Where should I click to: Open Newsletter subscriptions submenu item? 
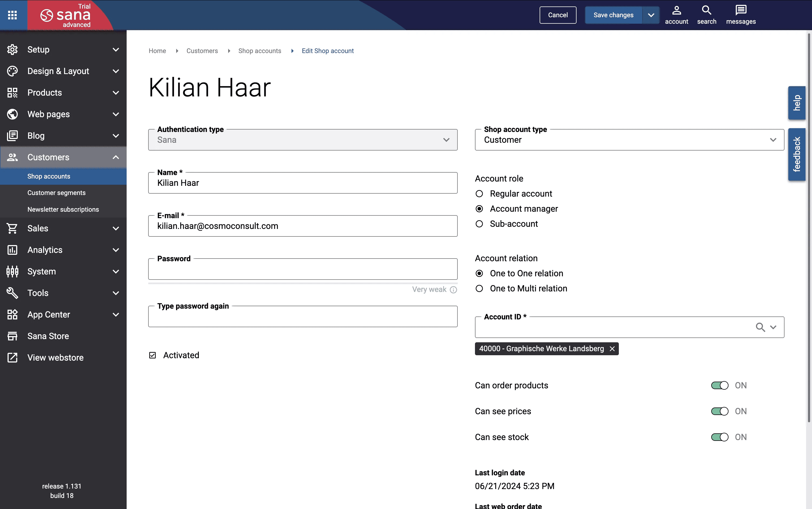(x=63, y=210)
